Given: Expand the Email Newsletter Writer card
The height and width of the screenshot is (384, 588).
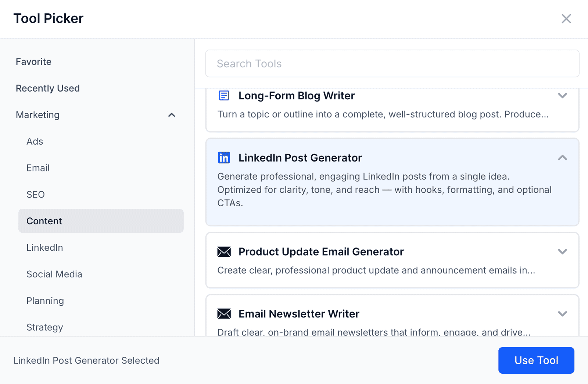Looking at the screenshot, I should click(x=562, y=314).
